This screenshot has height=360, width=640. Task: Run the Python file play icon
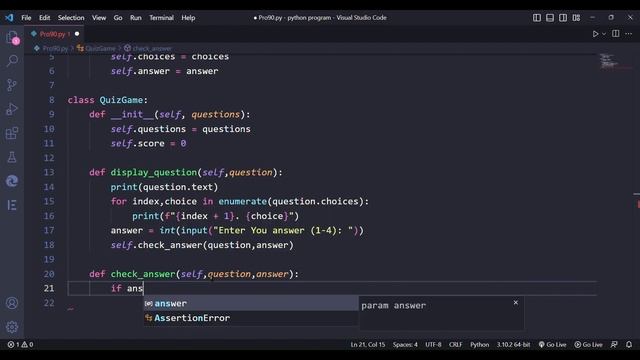(595, 34)
